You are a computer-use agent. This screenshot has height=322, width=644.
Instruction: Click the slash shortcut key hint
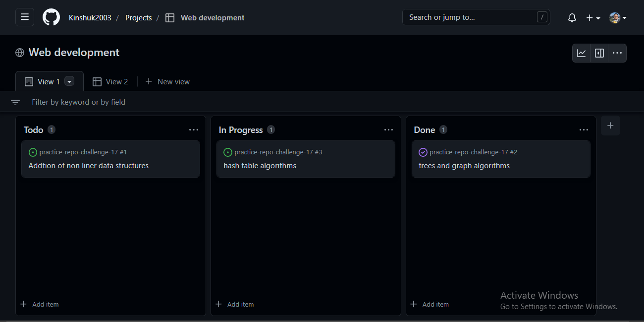[x=542, y=17]
